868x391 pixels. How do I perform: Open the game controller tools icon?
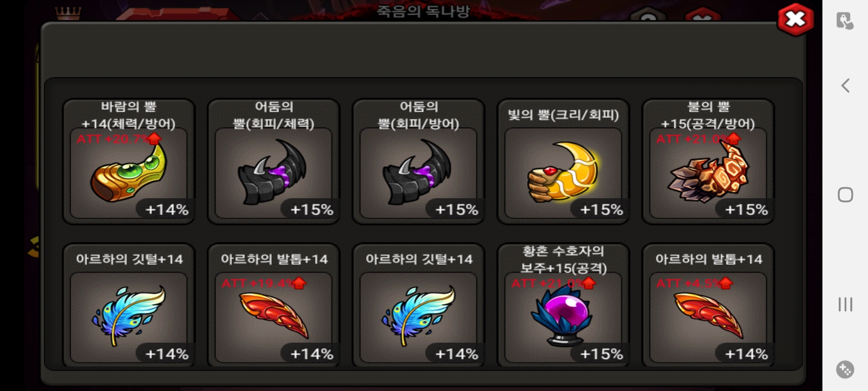point(845,369)
